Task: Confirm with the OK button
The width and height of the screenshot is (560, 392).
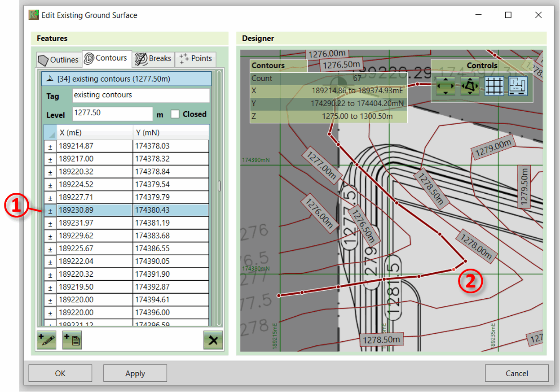Action: pyautogui.click(x=60, y=373)
